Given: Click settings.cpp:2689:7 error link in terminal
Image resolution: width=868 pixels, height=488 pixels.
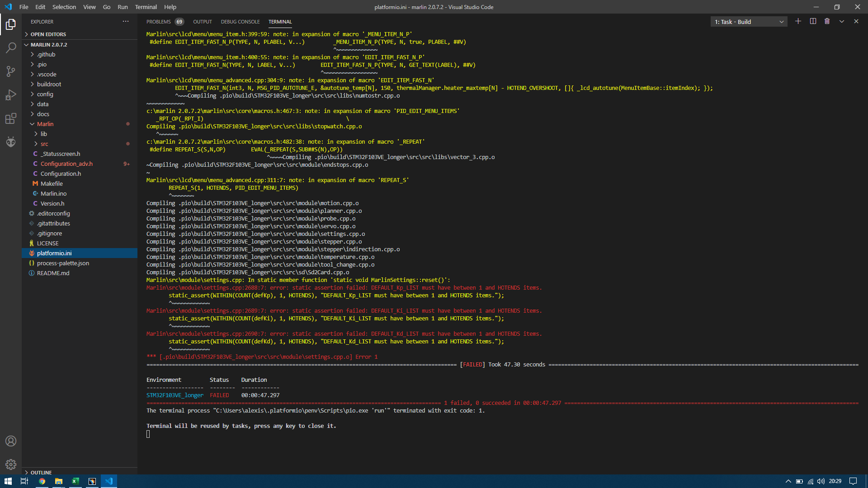Looking at the screenshot, I should click(206, 311).
